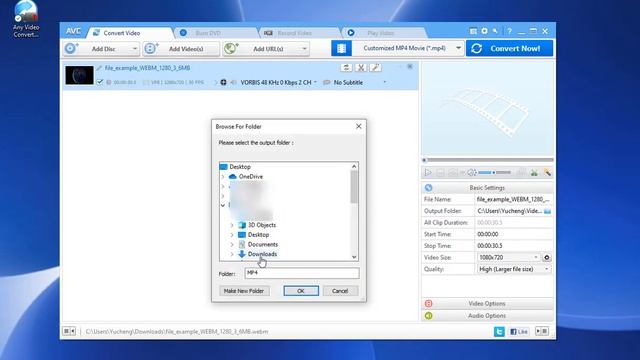Viewport: 640px width, 360px height.
Task: Click the preview seek bar
Action: [488, 160]
